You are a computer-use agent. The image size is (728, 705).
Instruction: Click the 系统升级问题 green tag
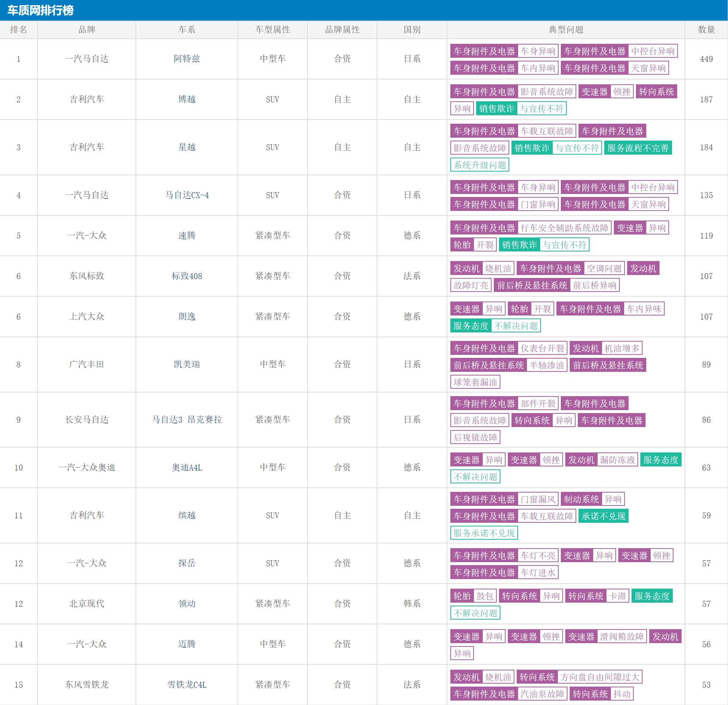point(479,165)
